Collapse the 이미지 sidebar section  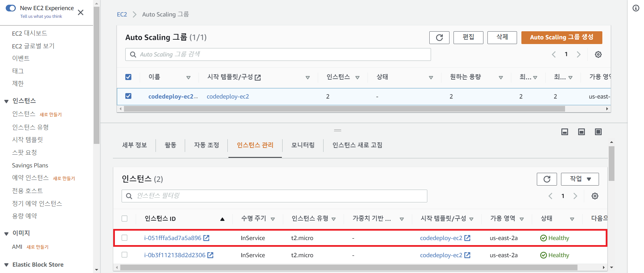(6, 234)
